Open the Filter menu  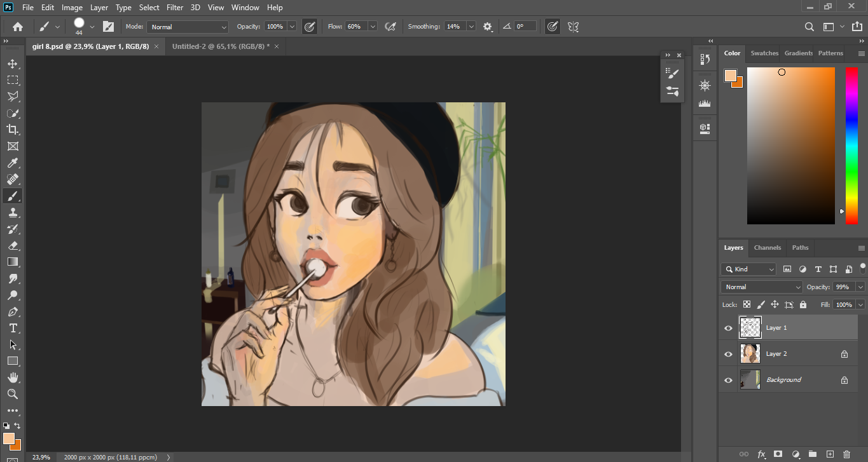coord(175,8)
